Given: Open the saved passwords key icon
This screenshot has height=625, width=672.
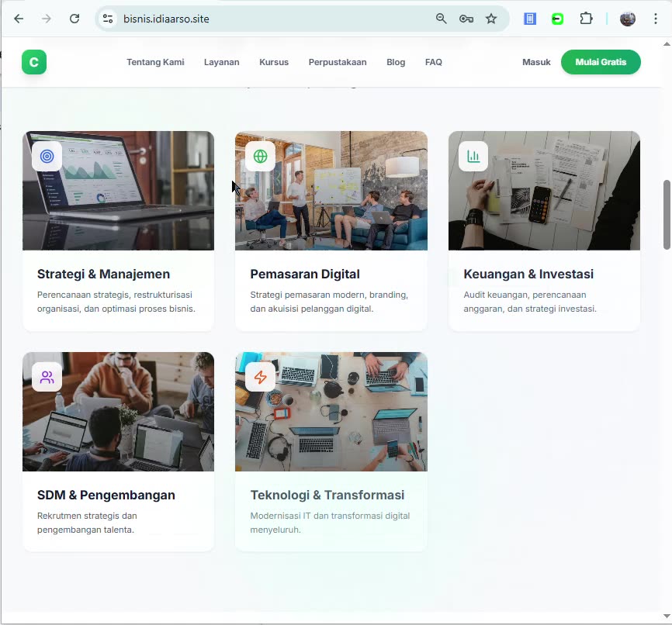Looking at the screenshot, I should click(x=466, y=19).
